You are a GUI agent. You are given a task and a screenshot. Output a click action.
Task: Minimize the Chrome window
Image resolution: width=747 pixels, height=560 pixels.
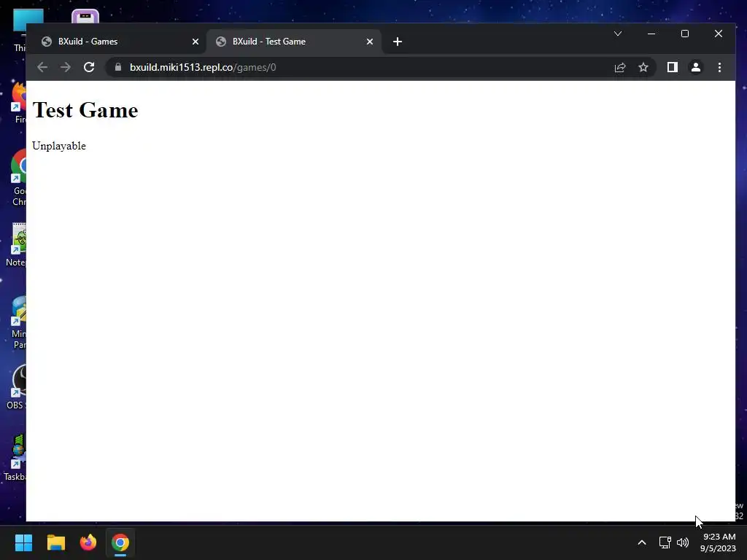pos(651,34)
